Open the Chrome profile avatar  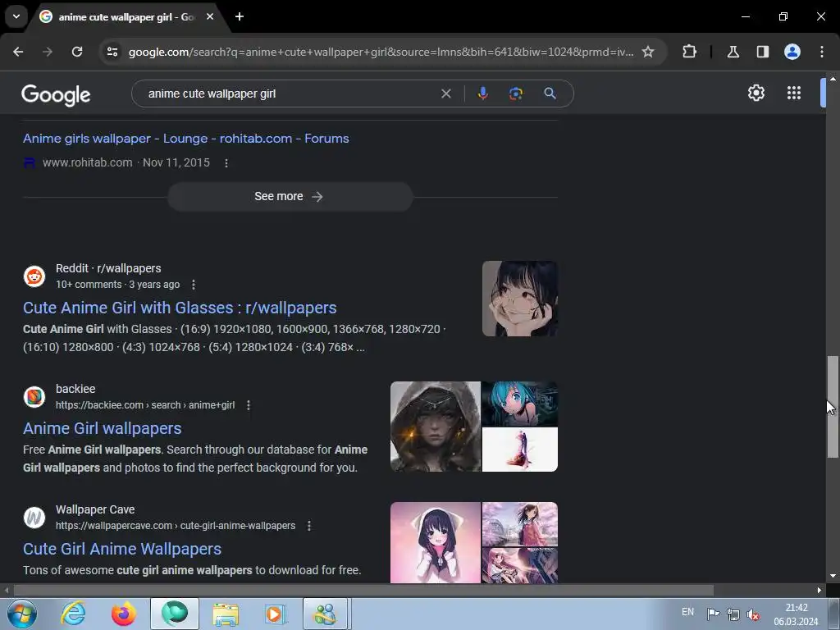point(792,52)
